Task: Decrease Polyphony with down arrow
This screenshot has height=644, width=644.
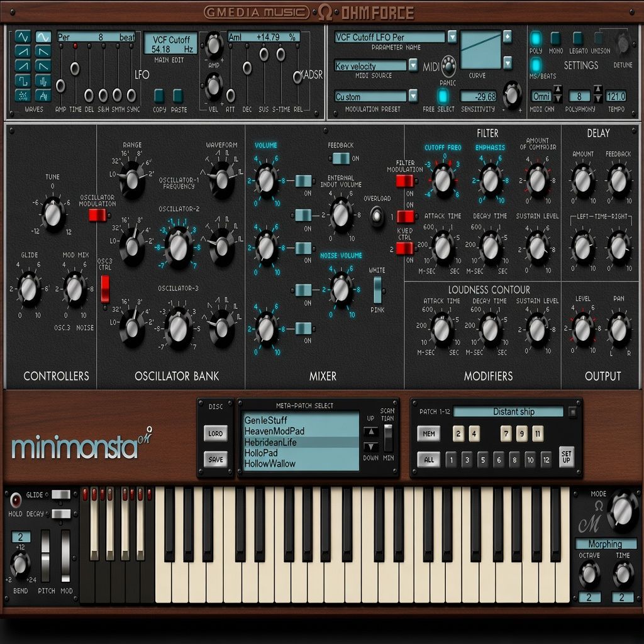Action: point(597,99)
